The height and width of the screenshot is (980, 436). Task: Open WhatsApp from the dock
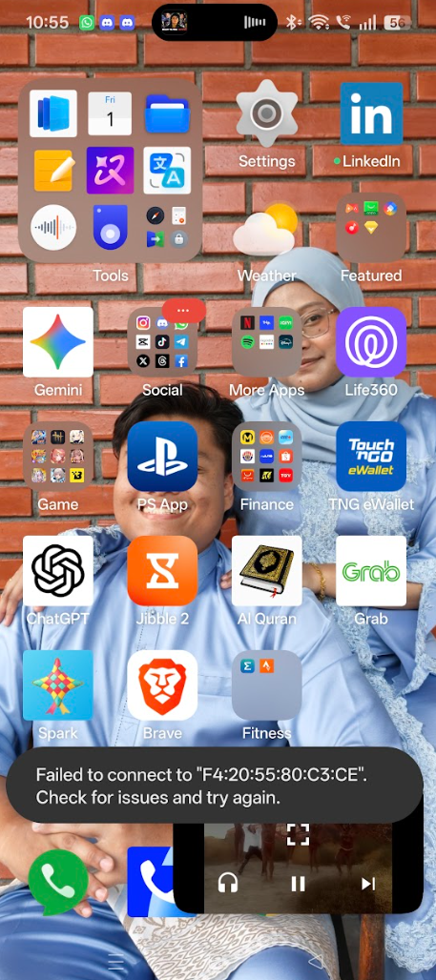[x=58, y=883]
